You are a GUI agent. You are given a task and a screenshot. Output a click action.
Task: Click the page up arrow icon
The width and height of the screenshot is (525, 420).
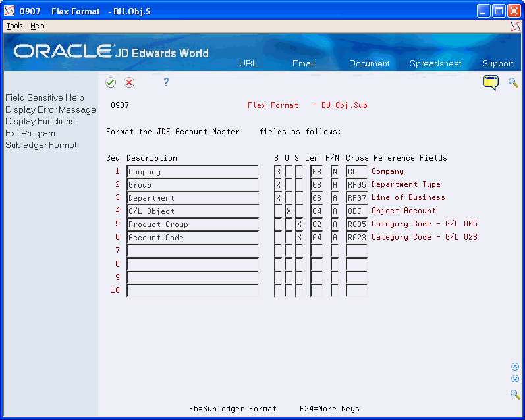pos(515,367)
